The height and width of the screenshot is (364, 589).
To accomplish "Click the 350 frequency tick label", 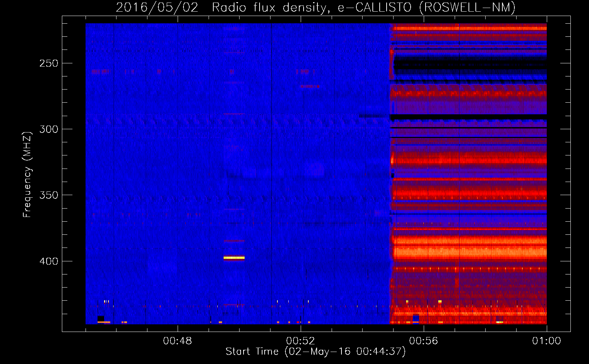I will coord(49,195).
